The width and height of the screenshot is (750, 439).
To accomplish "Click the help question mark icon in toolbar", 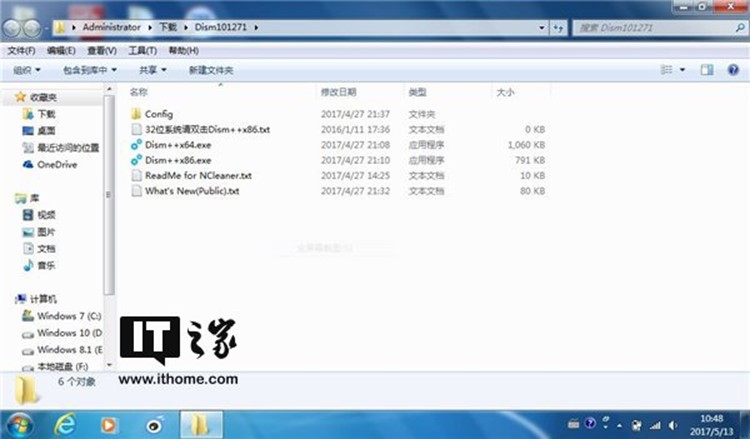I will point(731,70).
